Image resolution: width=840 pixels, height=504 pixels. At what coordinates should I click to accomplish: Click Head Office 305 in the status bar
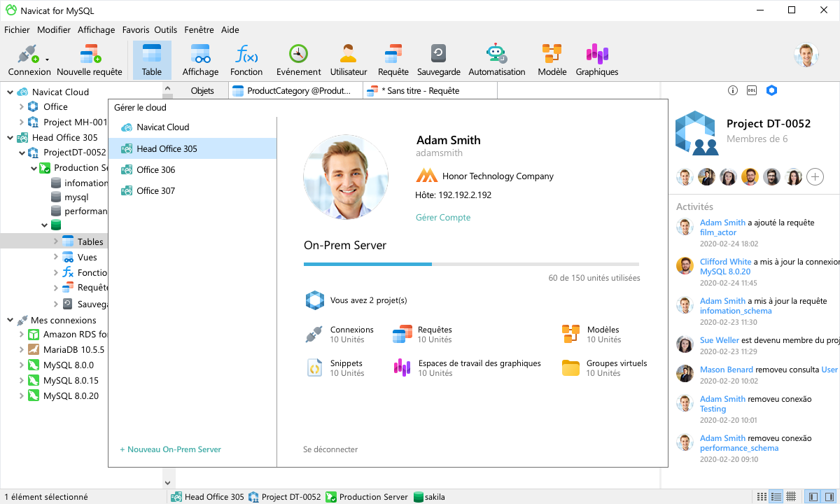click(x=207, y=497)
